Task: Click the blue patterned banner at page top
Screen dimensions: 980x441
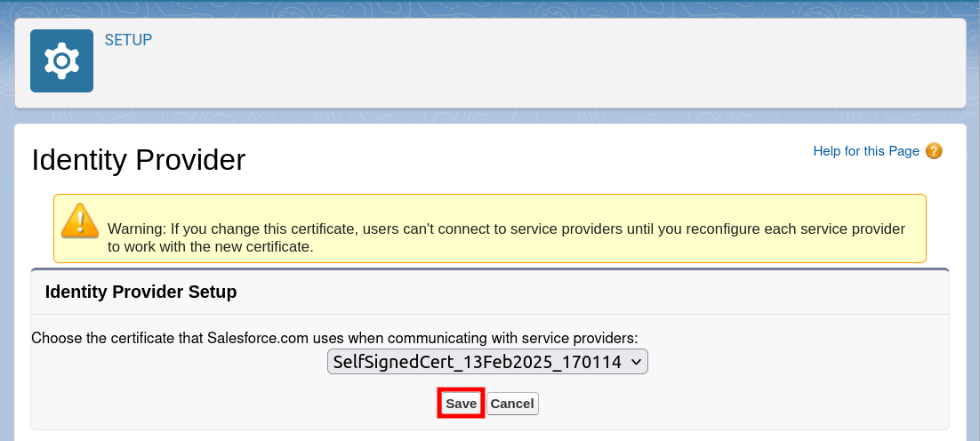Action: coord(489,7)
